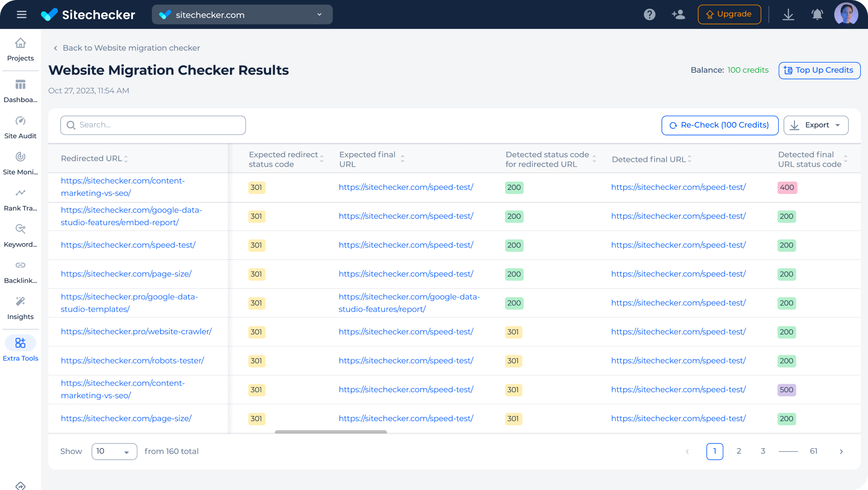Open Site Monitoring in sidebar

pos(20,164)
